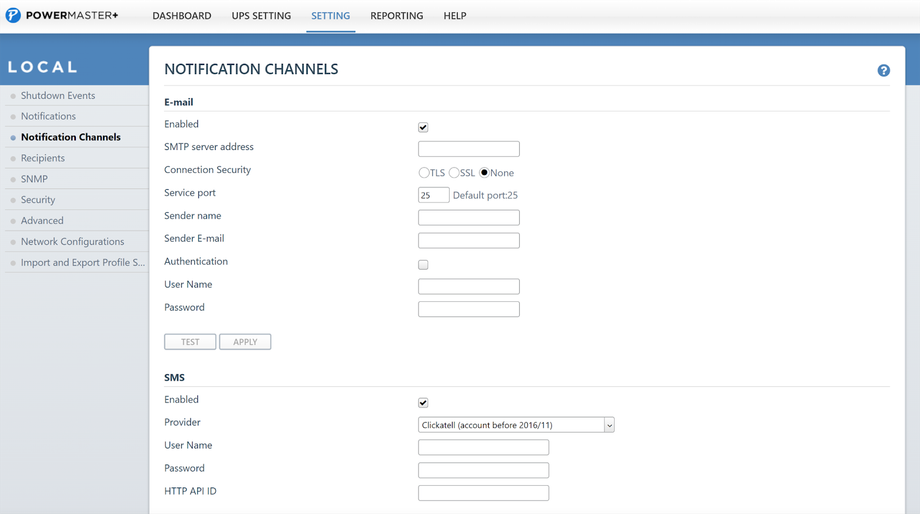Uncheck the SMS Enabled checkbox
The width and height of the screenshot is (920, 514).
coord(423,403)
